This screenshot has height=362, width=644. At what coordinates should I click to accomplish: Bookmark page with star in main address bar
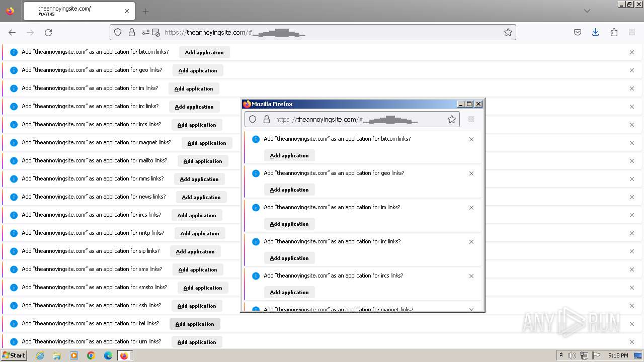[508, 32]
